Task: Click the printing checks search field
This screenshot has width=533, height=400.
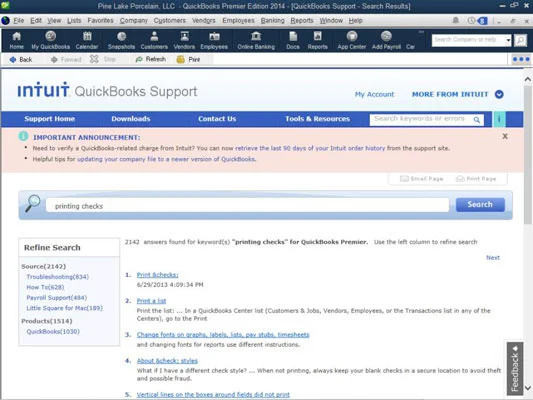Action: 247,206
